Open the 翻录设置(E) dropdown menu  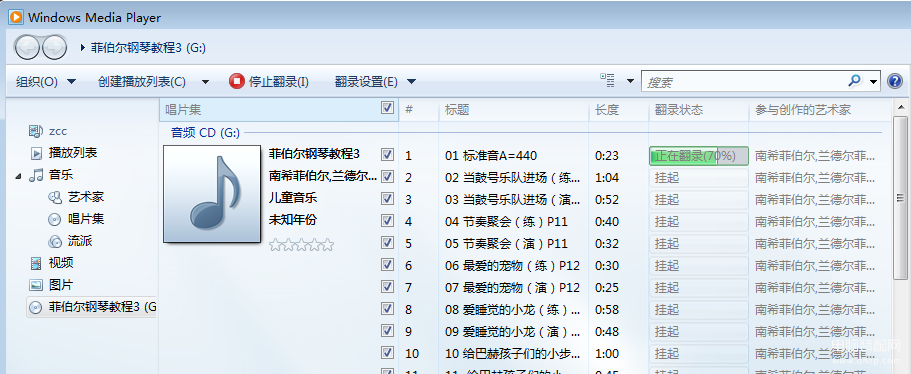(x=375, y=82)
